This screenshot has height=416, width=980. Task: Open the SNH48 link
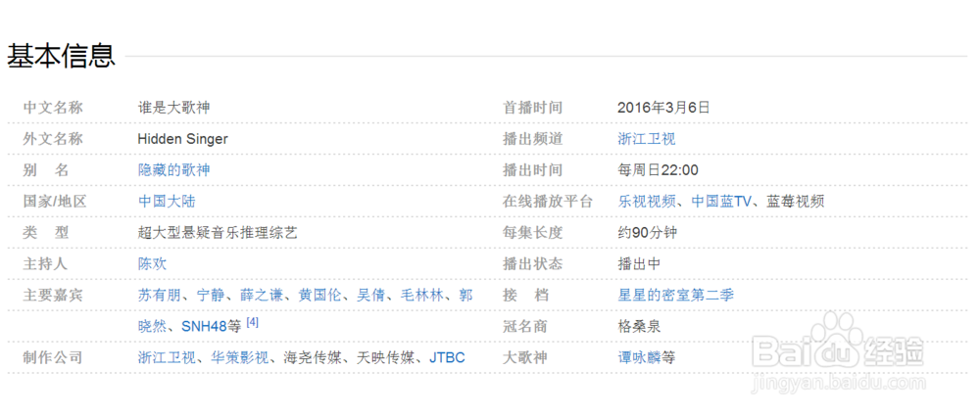pyautogui.click(x=205, y=326)
